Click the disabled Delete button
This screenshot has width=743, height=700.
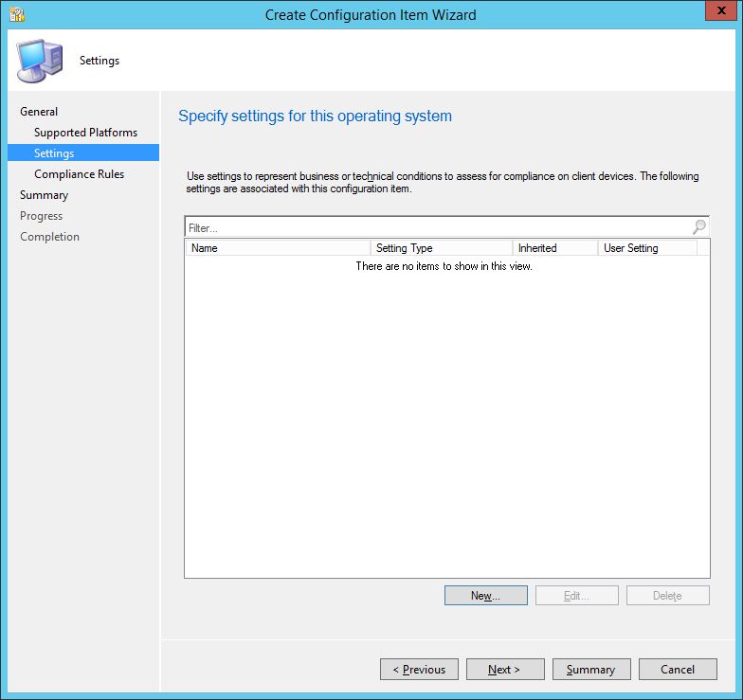coord(667,595)
